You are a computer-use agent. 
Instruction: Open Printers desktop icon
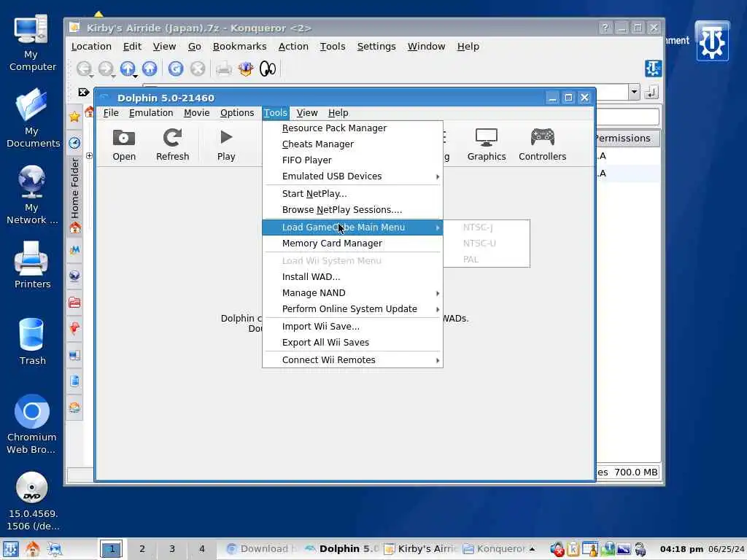tap(32, 265)
